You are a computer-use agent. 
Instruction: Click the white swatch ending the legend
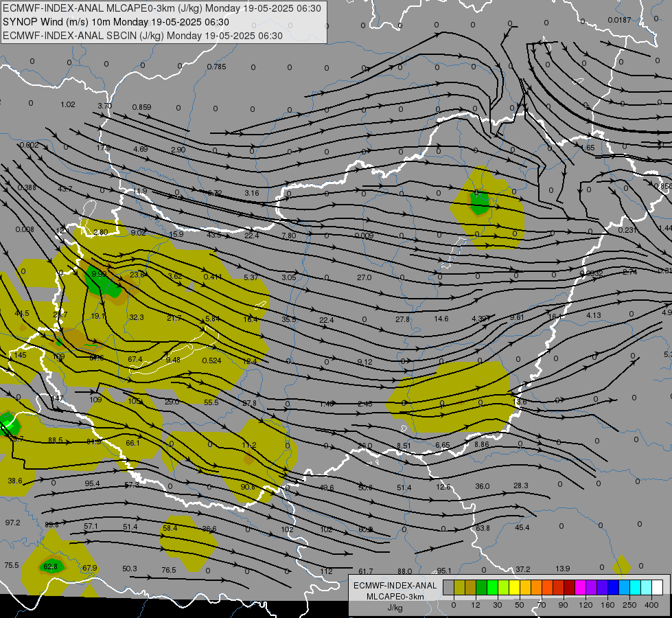pos(658,587)
